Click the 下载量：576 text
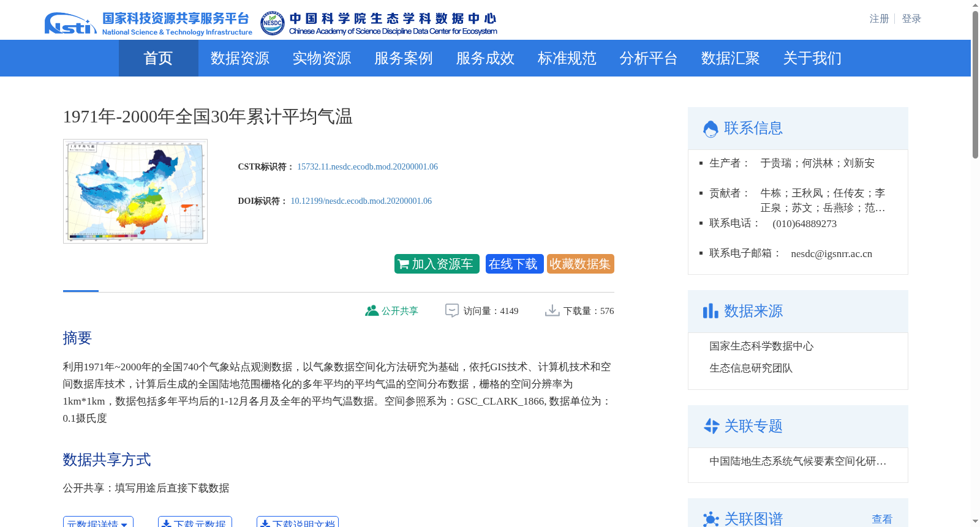Viewport: 980px width, 527px height. 589,311
